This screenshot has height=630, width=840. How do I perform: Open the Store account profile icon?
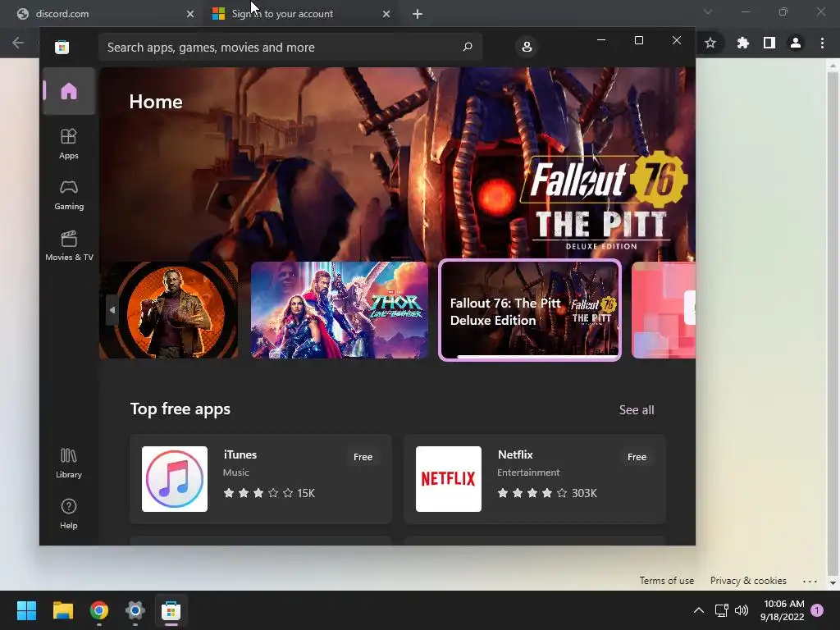point(527,47)
